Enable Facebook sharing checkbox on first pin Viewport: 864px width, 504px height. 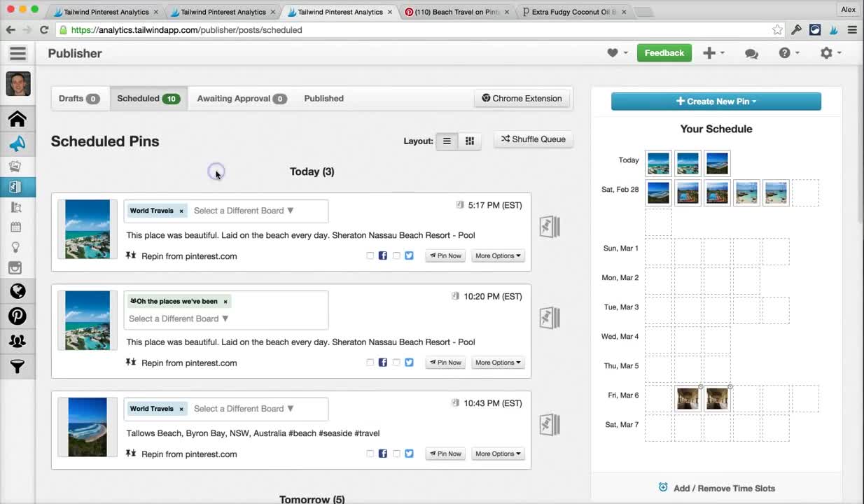point(370,255)
